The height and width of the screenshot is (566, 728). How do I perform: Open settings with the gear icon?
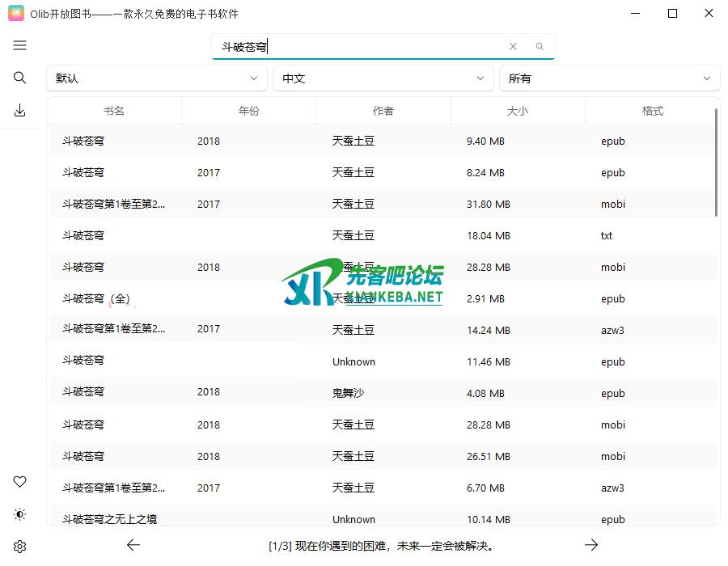(20, 547)
